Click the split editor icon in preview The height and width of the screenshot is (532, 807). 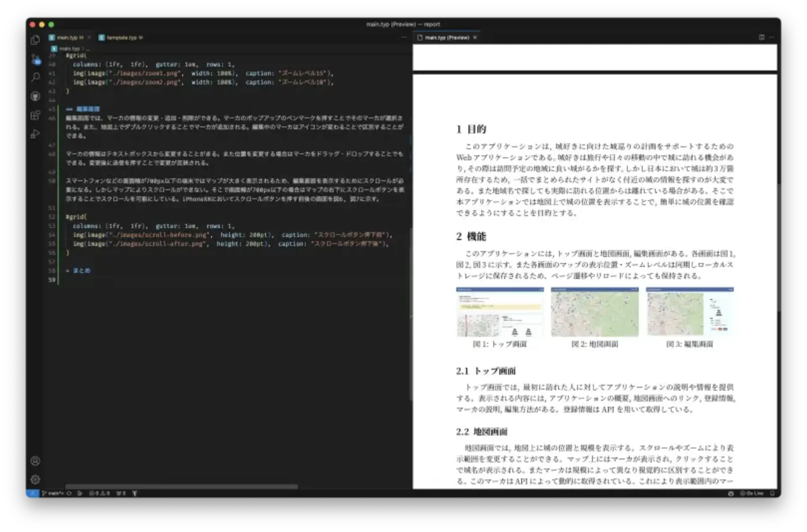point(762,37)
